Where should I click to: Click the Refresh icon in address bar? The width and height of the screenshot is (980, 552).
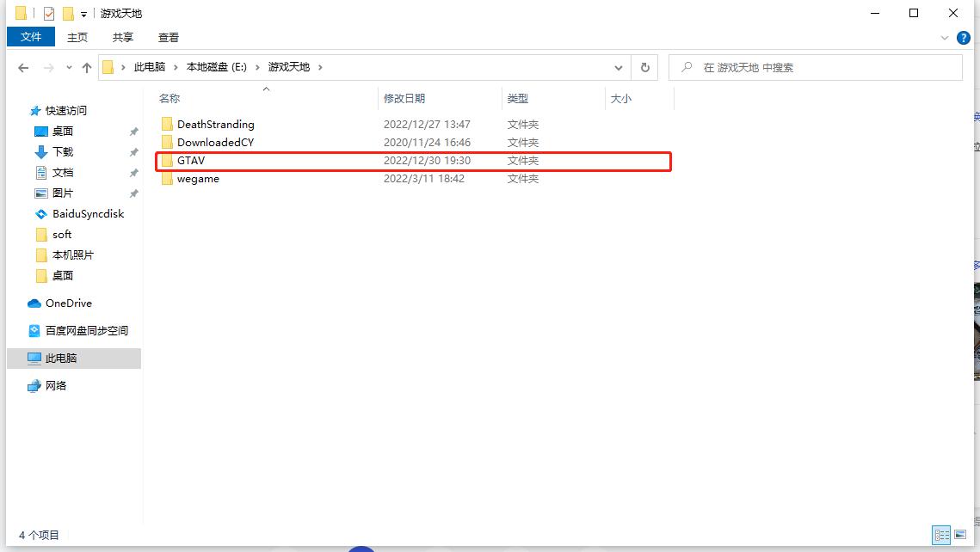pyautogui.click(x=644, y=67)
